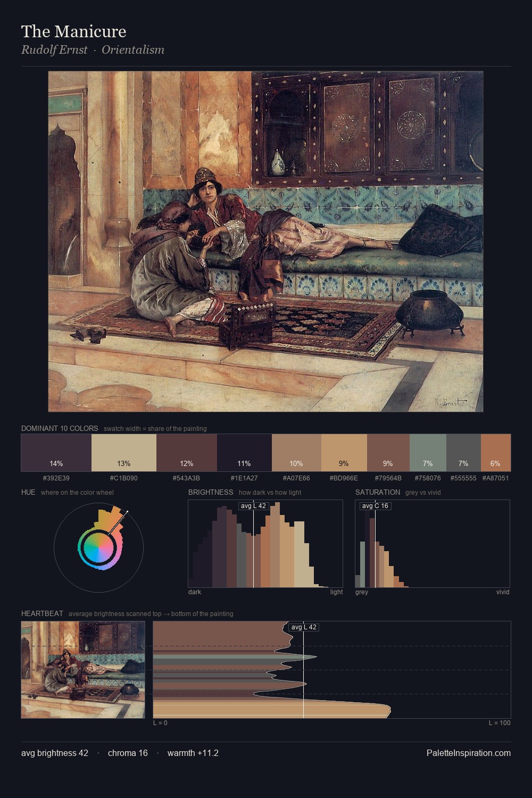Click the HEARTBEAT section heading
Viewport: 532px width, 798px height.
(42, 613)
